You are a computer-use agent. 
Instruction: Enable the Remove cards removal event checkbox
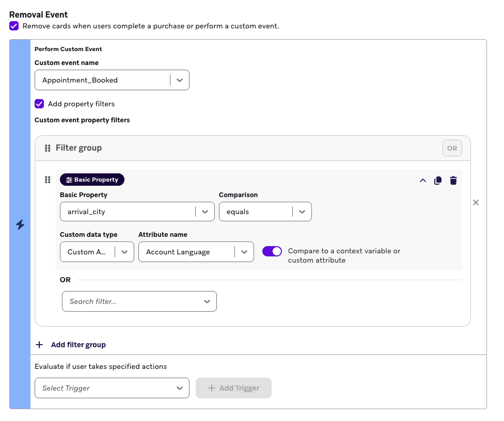pyautogui.click(x=13, y=26)
